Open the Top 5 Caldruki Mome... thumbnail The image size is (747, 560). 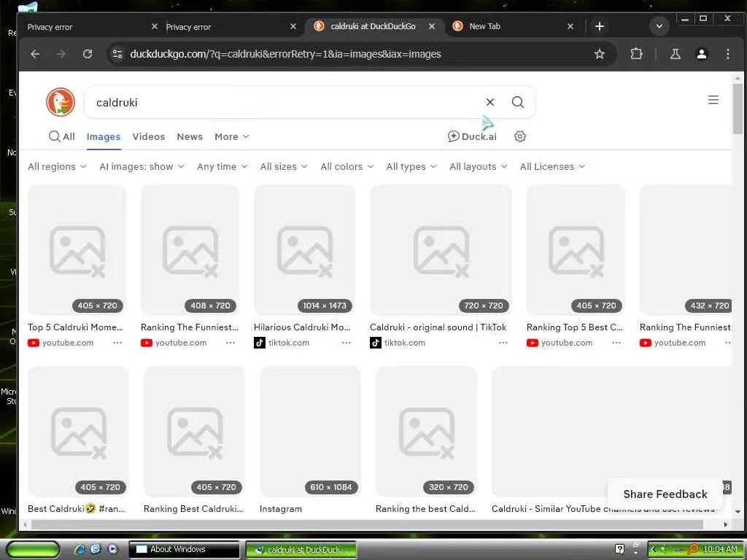[77, 250]
